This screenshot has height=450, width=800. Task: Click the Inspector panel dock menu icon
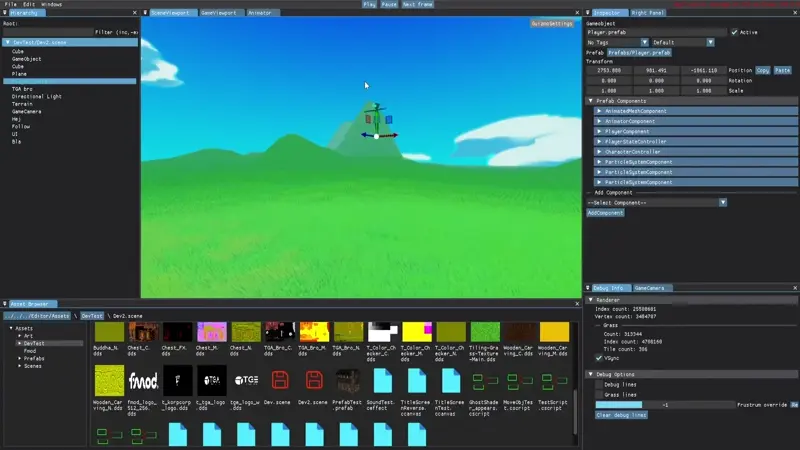(588, 13)
